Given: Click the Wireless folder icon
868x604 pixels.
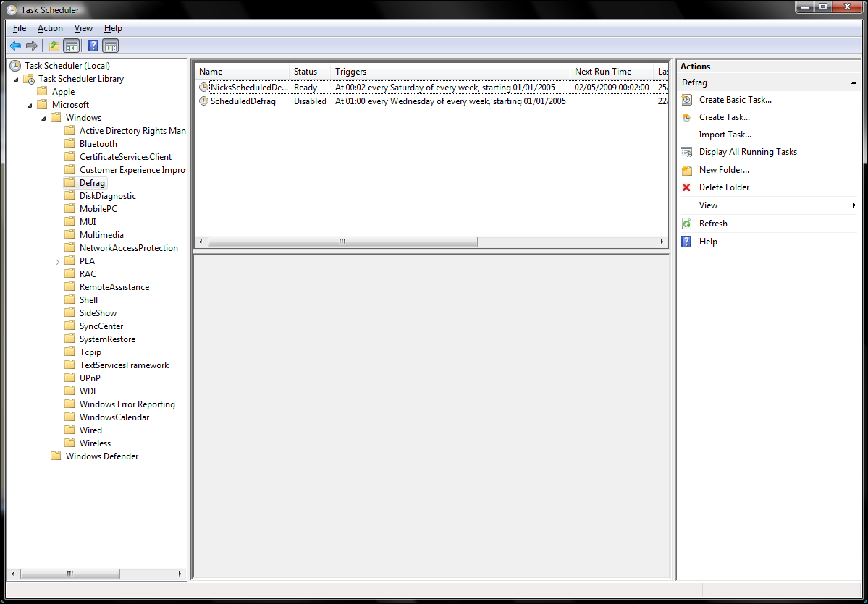Looking at the screenshot, I should (x=69, y=443).
